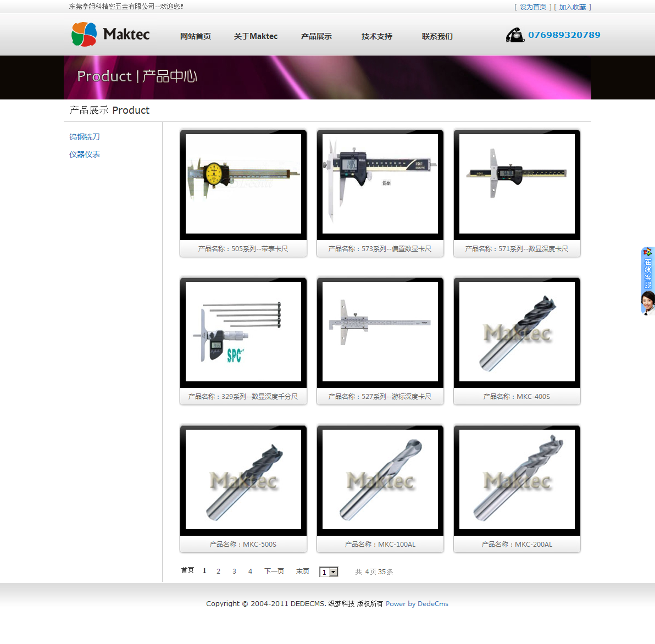Viewport: 655px width, 644px height.
Task: Jump to page 3 of products
Action: tap(234, 571)
